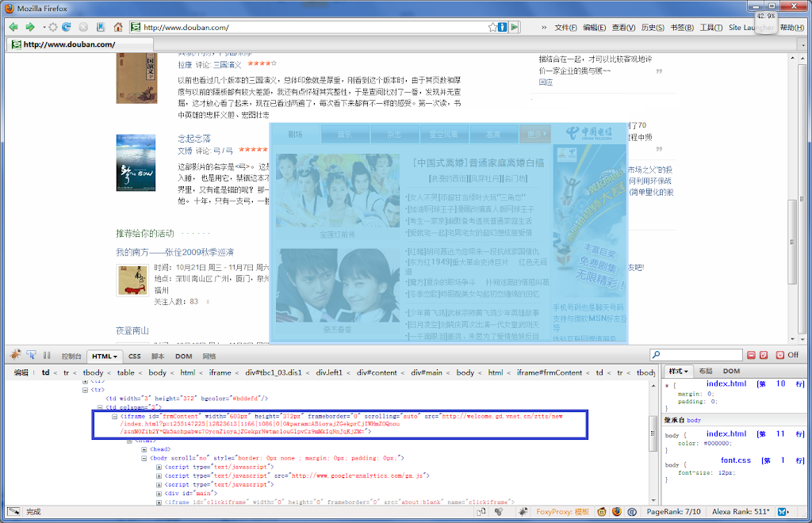Open the 书签(B) menu
Screen dimensions: 812x523
coord(682,28)
